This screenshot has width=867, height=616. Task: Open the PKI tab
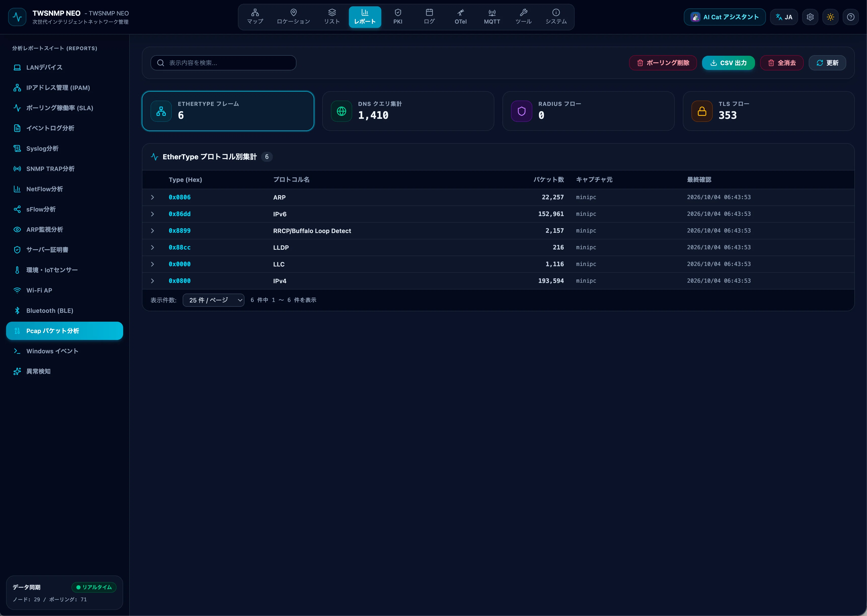coord(398,17)
